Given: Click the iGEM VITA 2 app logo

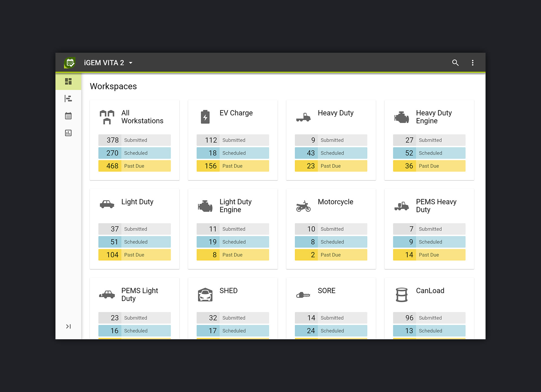Looking at the screenshot, I should pyautogui.click(x=70, y=63).
